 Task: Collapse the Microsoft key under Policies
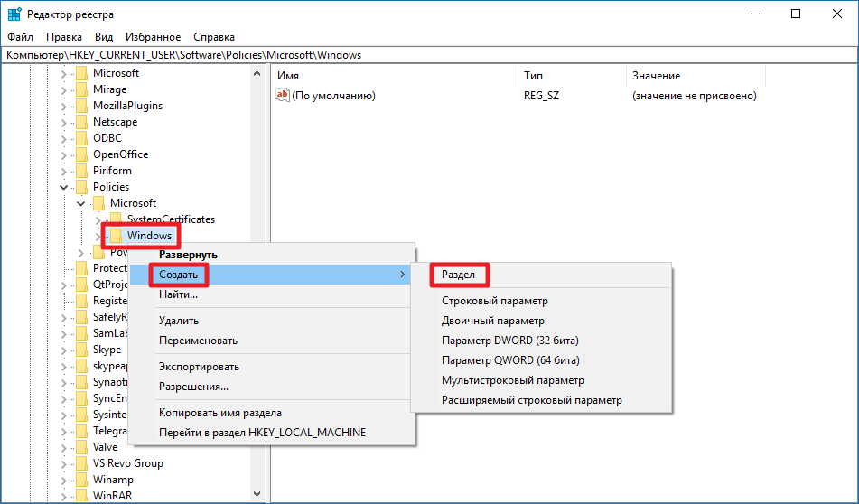point(80,204)
